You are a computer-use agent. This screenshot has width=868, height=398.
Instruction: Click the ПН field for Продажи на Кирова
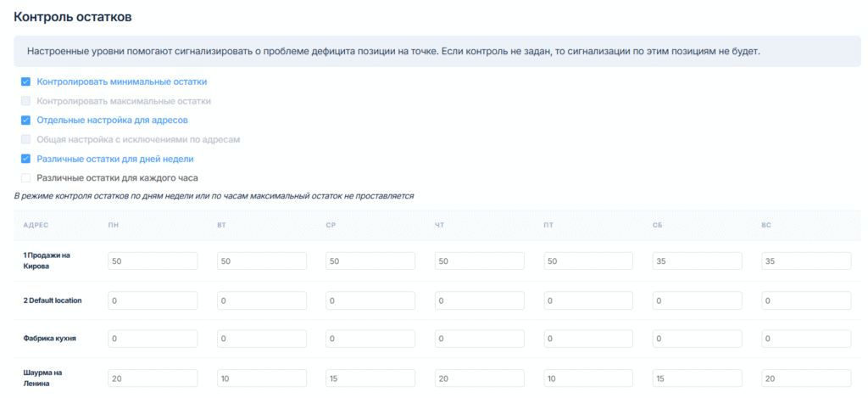(x=153, y=261)
